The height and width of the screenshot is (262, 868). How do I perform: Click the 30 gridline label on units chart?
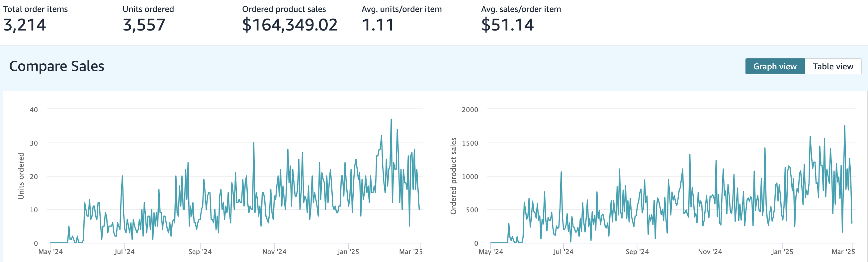click(x=34, y=143)
